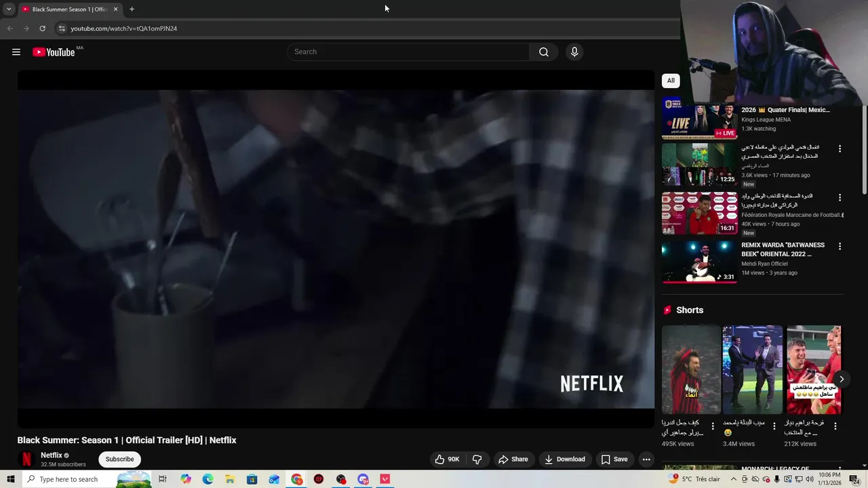Open the Windows Start menu

[11, 479]
